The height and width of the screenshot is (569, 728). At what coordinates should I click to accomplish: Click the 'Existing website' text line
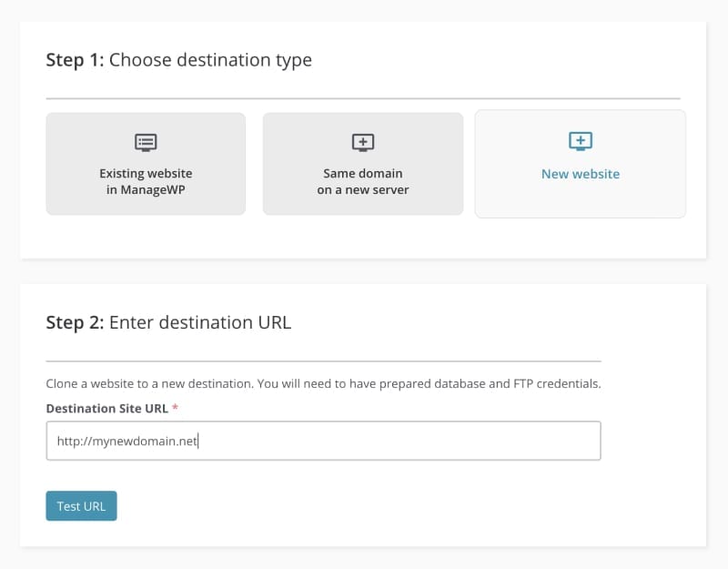point(146,173)
